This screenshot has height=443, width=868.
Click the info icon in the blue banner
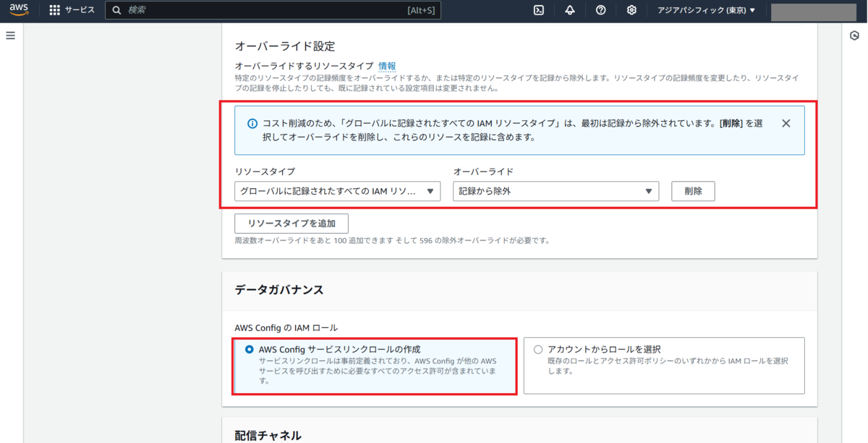[252, 124]
